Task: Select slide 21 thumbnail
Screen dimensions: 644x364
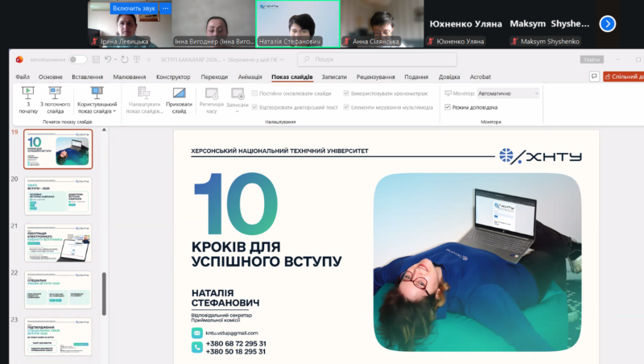Action: 58,243
